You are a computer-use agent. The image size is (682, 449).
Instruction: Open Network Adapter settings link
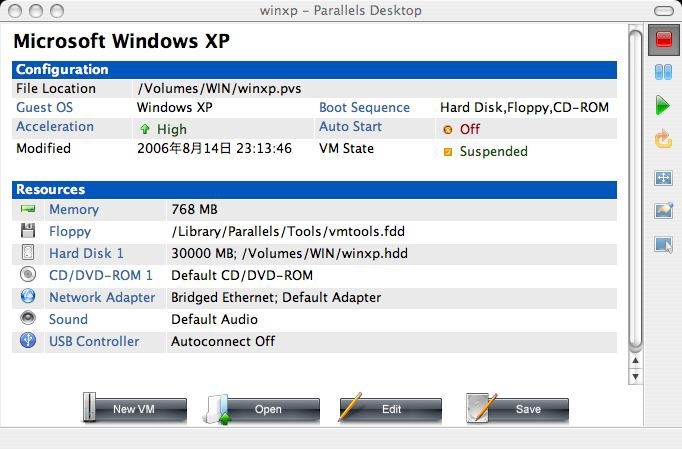tap(102, 298)
